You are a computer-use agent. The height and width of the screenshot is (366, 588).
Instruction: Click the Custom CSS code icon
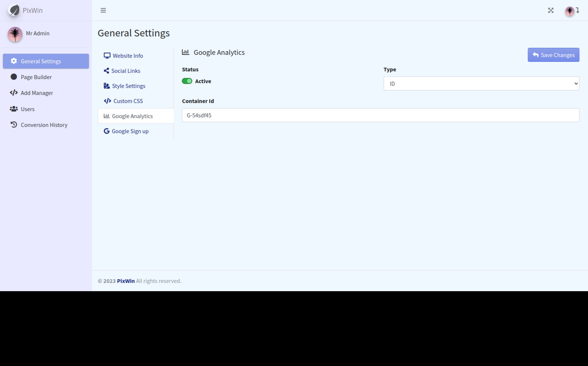pos(107,101)
